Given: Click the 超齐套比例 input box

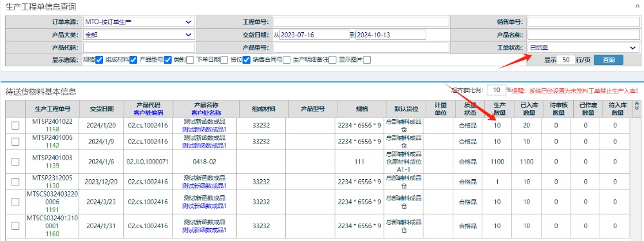Looking at the screenshot, I should 496,90.
